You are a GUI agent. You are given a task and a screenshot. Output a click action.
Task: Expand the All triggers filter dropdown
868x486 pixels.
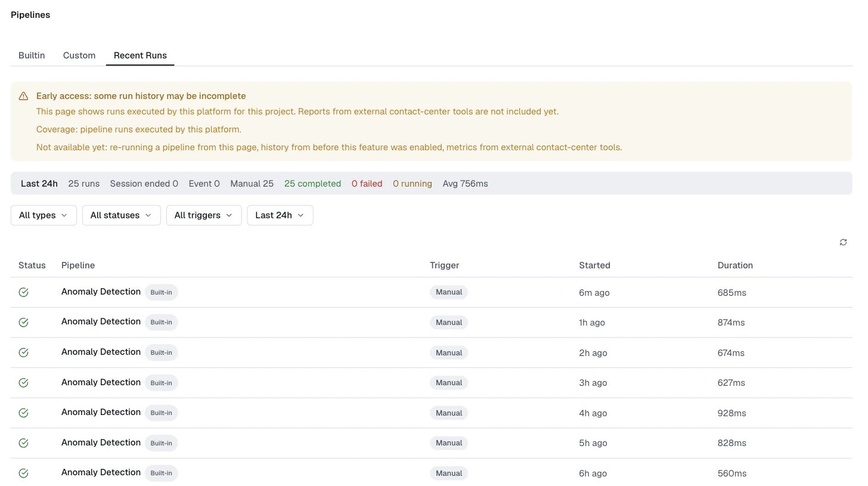coord(204,215)
